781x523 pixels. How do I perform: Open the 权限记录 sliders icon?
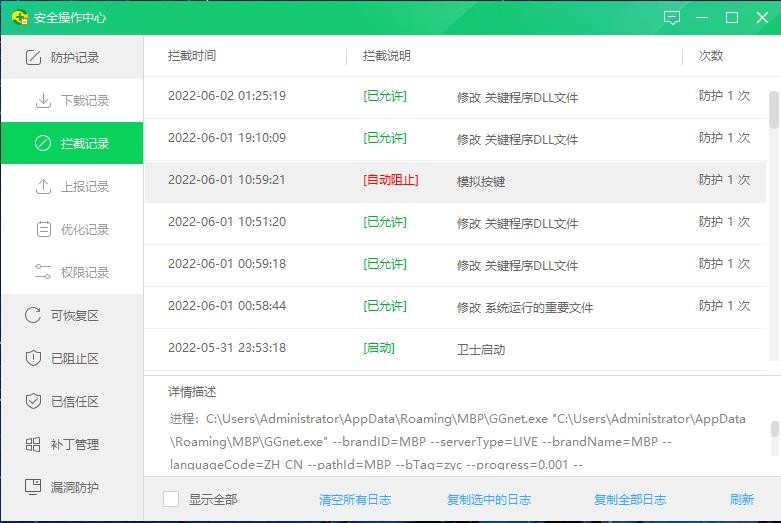(x=43, y=273)
